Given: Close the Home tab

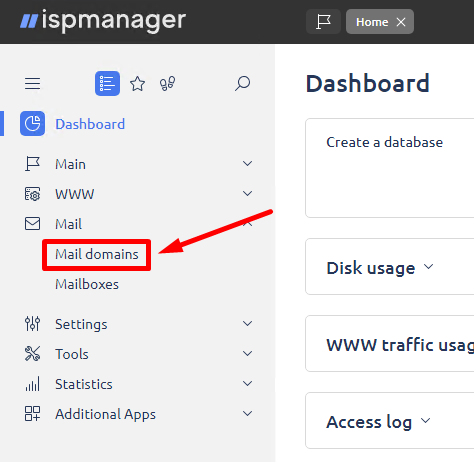Looking at the screenshot, I should pyautogui.click(x=401, y=22).
